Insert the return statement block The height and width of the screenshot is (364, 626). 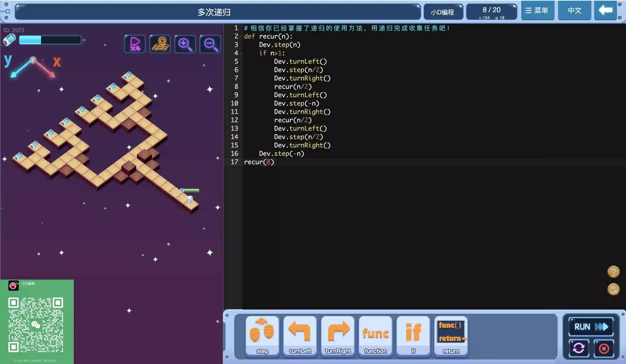click(x=451, y=336)
